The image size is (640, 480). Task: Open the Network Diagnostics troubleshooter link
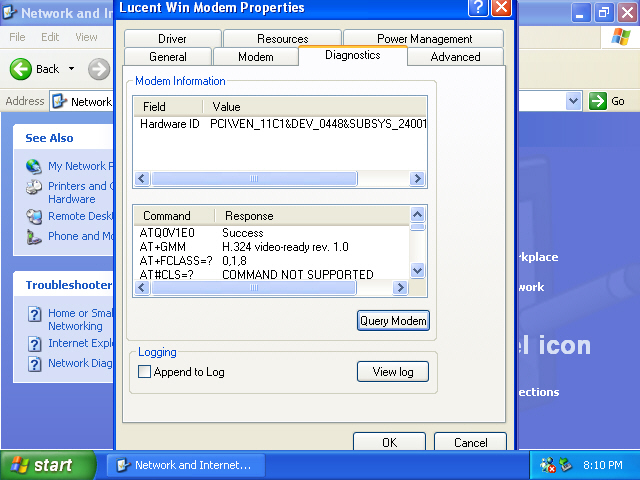80,363
